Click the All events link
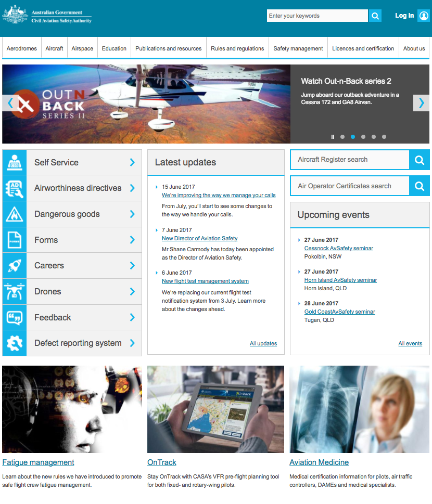Screen dimensions: 432x504 [x=410, y=343]
